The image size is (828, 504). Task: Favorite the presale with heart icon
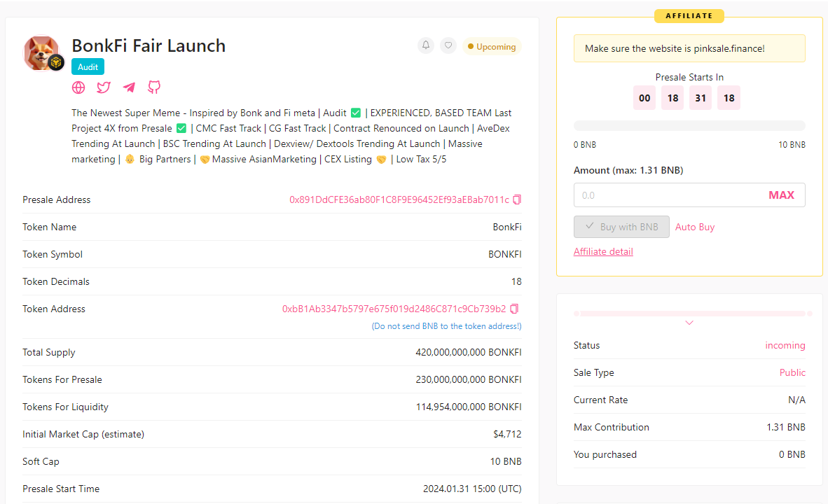coord(448,45)
